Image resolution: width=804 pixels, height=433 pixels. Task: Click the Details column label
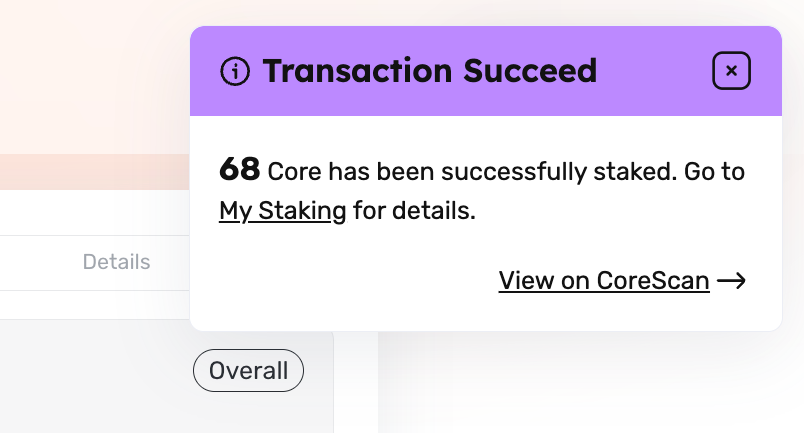coord(116,262)
